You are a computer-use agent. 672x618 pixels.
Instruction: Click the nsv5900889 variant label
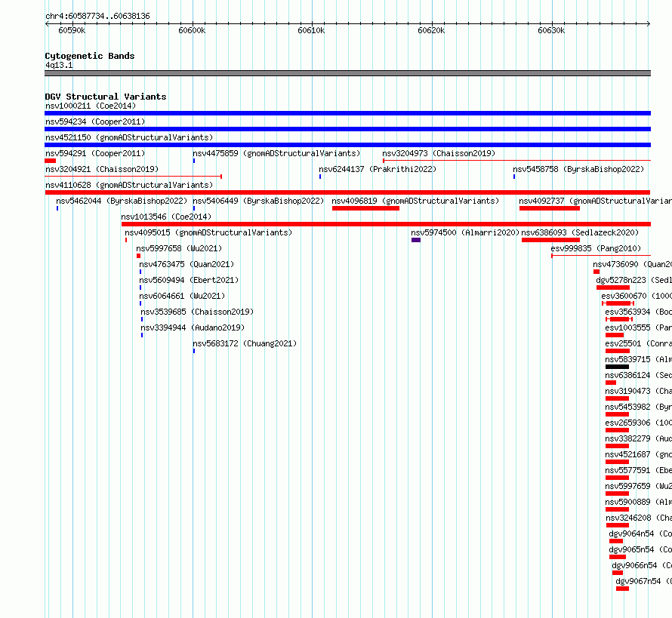[x=638, y=502]
